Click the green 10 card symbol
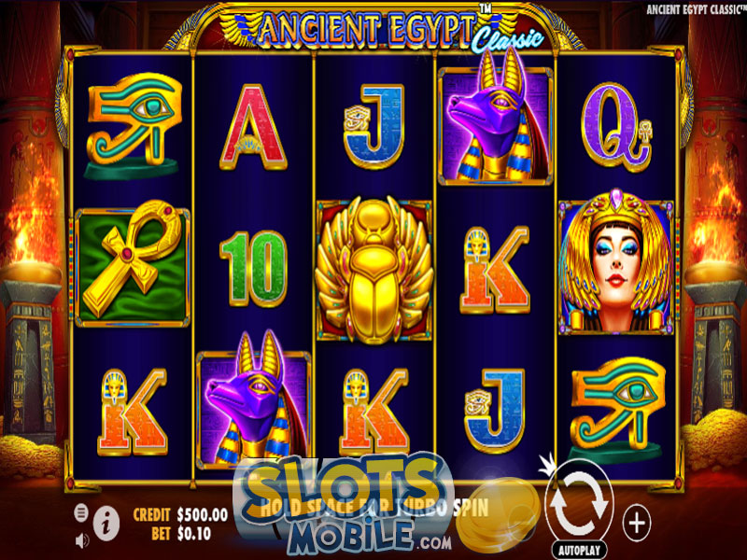This screenshot has width=747, height=560. pos(253,269)
